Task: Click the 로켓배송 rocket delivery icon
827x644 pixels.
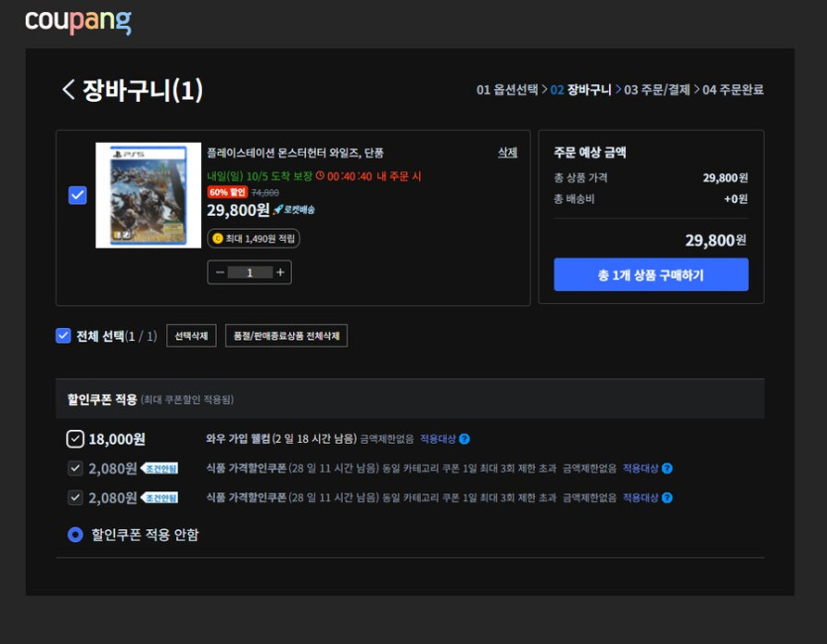Action: point(278,211)
